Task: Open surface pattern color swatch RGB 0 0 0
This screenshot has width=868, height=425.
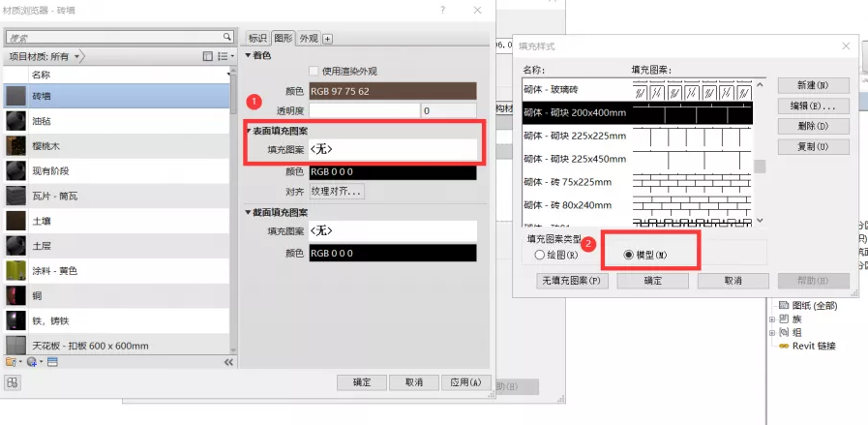Action: pos(393,171)
